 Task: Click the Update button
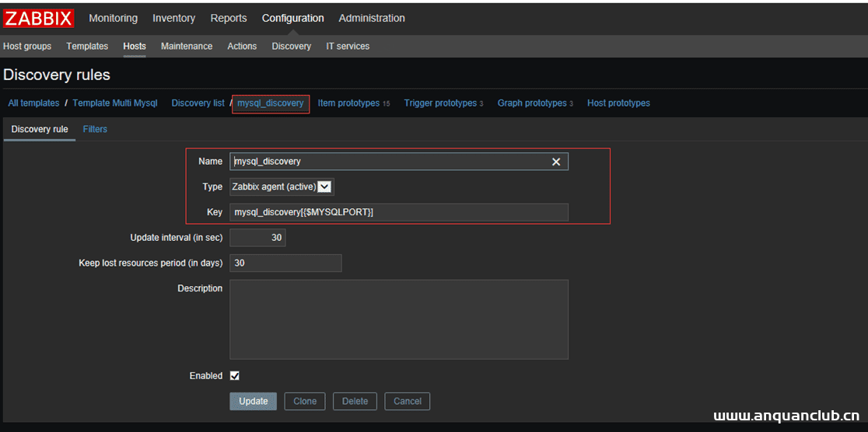pyautogui.click(x=253, y=401)
